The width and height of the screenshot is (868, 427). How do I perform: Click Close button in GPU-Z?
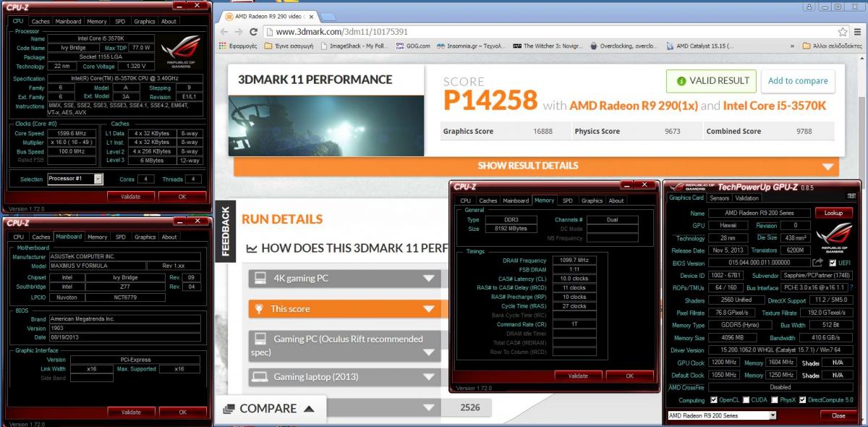838,415
